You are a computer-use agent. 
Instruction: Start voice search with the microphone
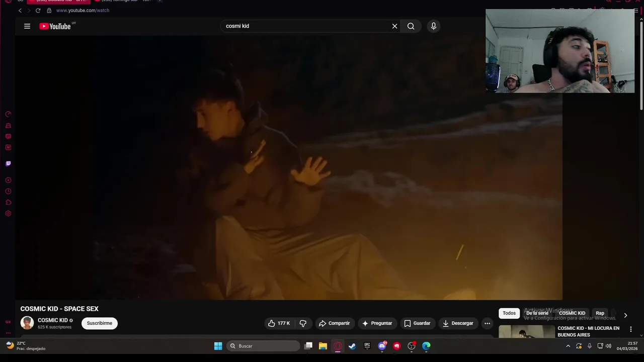click(434, 26)
